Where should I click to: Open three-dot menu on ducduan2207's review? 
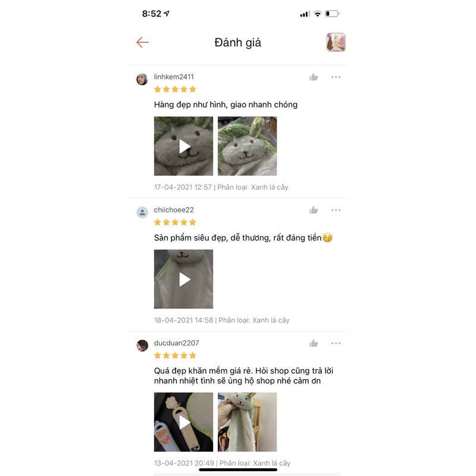coord(336,343)
